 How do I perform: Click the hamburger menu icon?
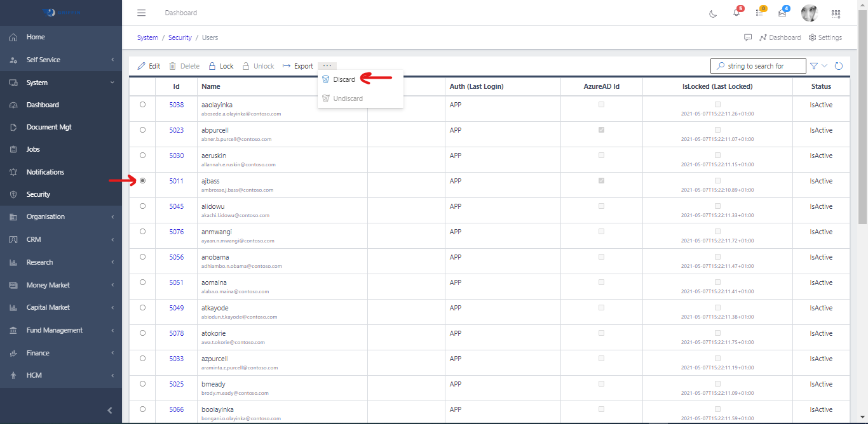142,13
